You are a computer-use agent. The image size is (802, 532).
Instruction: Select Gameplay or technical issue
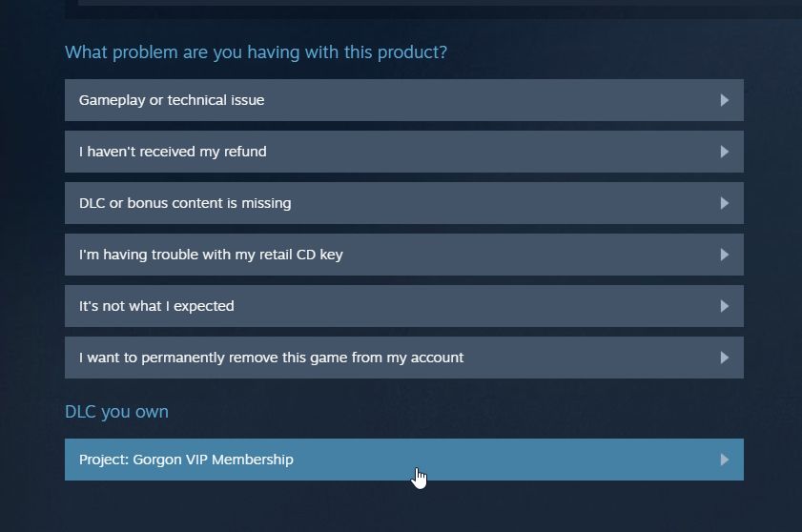[x=172, y=100]
